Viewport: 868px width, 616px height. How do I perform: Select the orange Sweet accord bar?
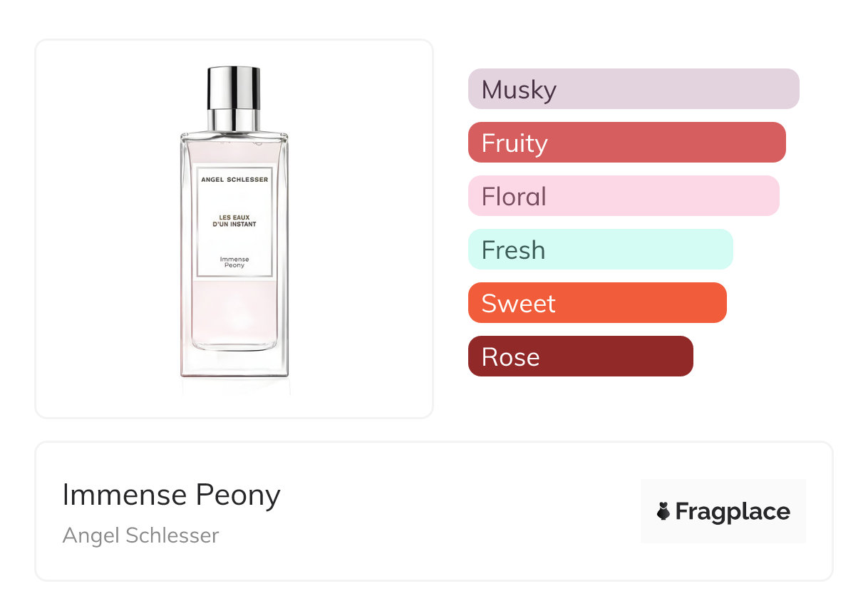pyautogui.click(x=597, y=303)
